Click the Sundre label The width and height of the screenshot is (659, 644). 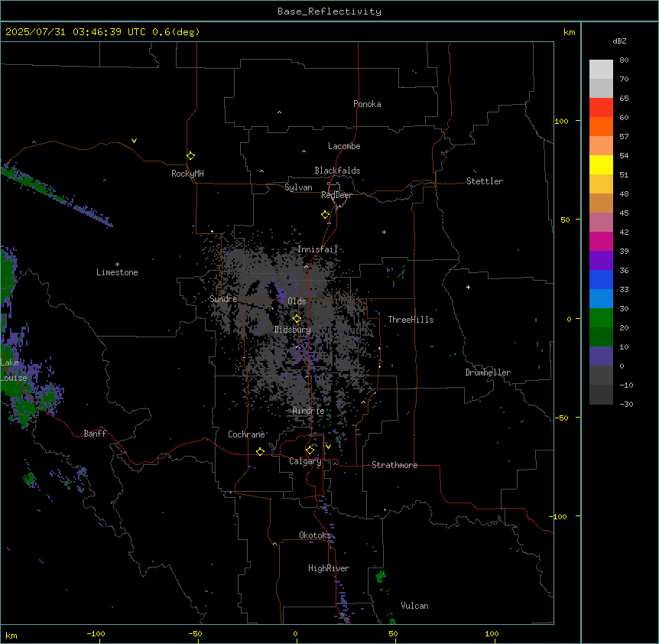point(223,299)
